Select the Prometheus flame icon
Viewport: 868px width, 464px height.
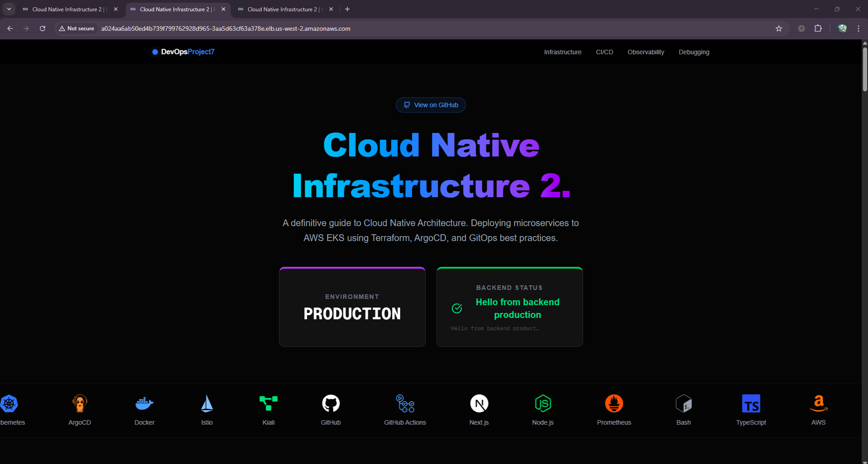(614, 403)
